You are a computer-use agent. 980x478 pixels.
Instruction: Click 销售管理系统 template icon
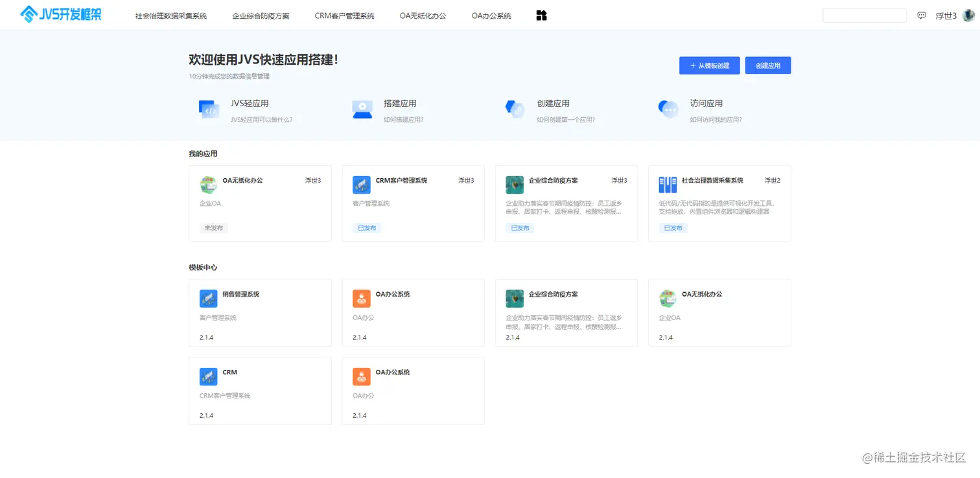208,299
